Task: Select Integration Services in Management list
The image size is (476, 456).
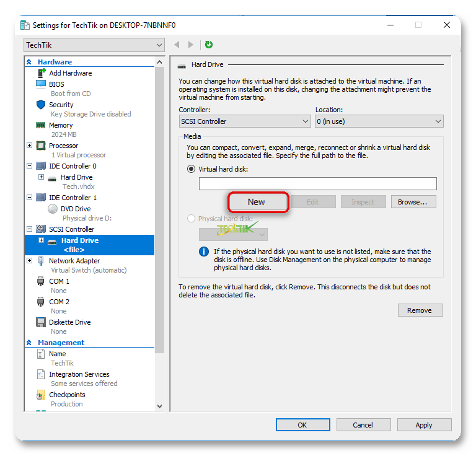Action: click(79, 374)
